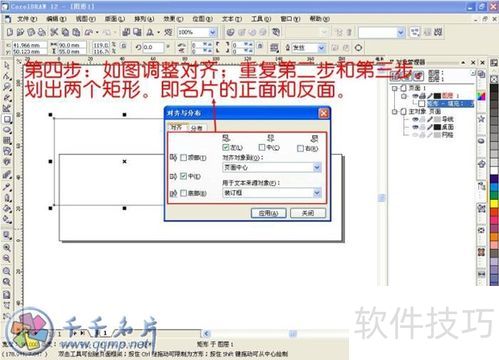Open the 效果(C) menu
499x360 pixels.
pyautogui.click(x=173, y=19)
